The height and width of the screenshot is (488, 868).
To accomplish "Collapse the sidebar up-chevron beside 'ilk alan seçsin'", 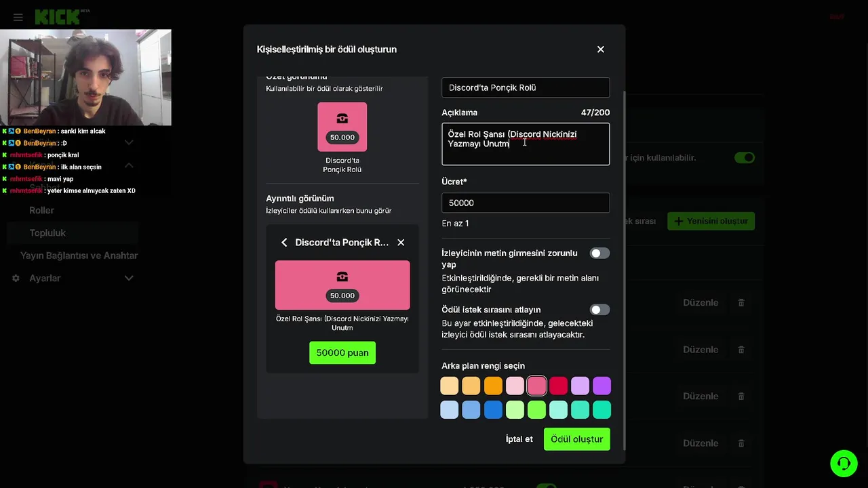I will pos(129,166).
